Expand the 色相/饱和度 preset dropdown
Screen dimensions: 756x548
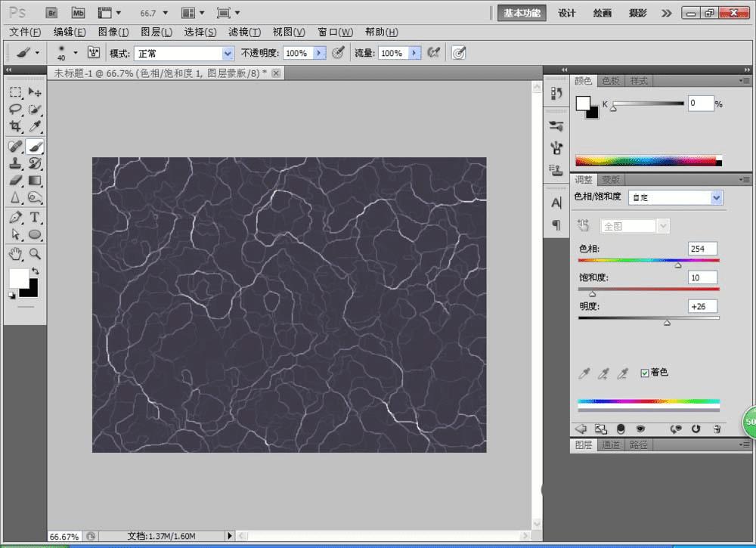pyautogui.click(x=717, y=197)
